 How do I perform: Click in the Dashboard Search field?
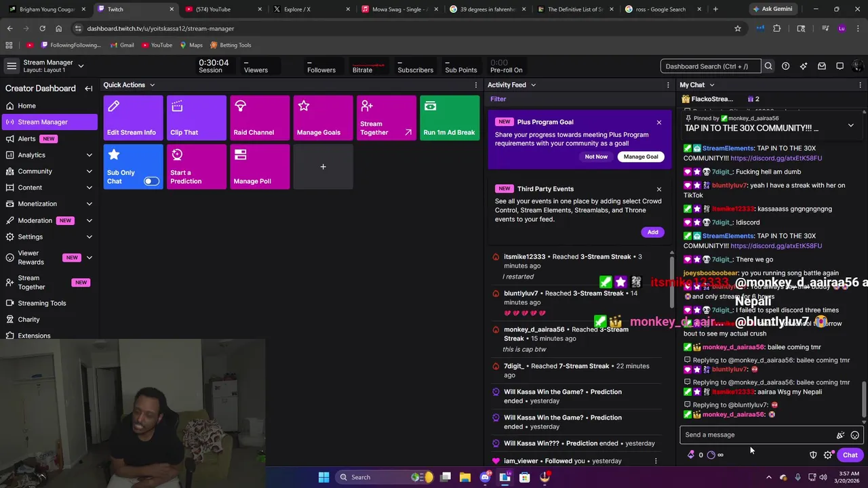point(711,66)
